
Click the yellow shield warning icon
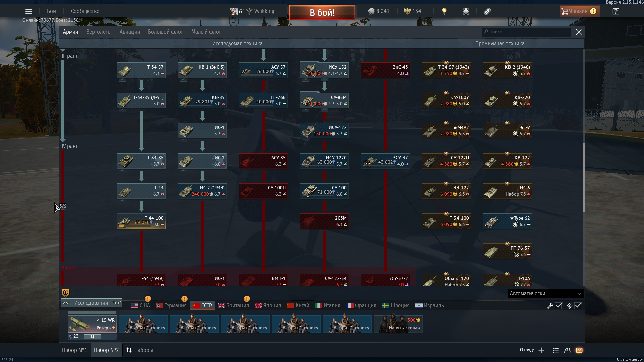66,293
